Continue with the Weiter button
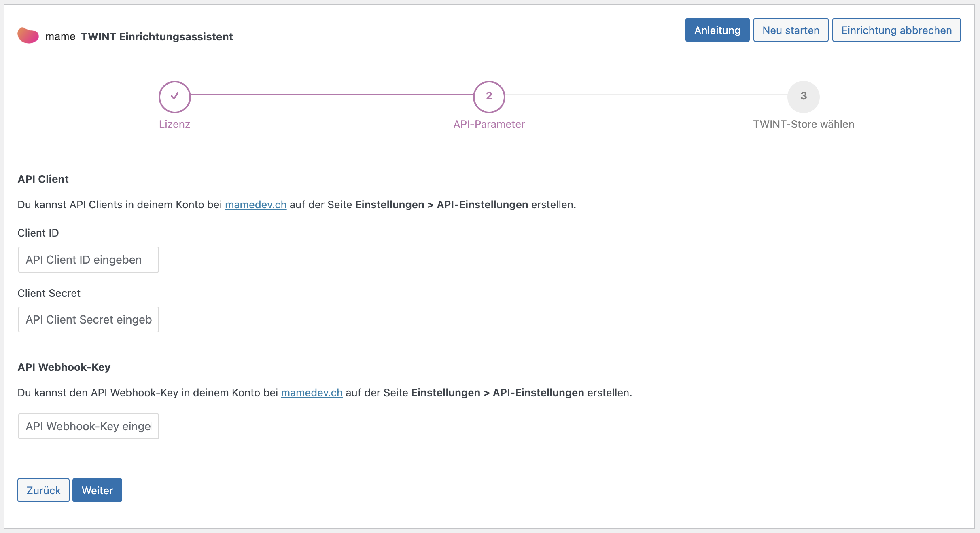The image size is (980, 533). click(x=97, y=490)
